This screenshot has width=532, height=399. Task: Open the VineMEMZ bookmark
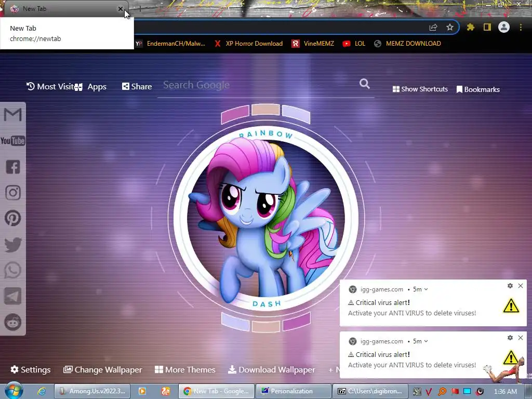pyautogui.click(x=313, y=44)
